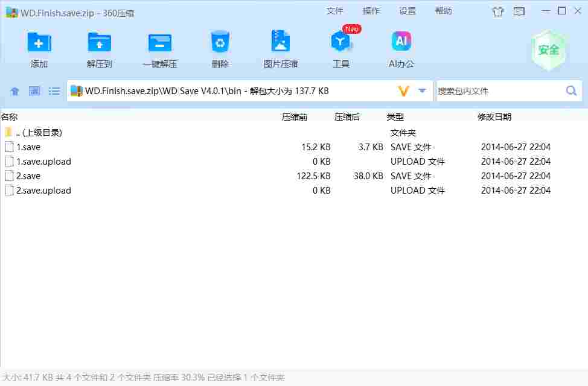Open the skin (shirt) icon in title bar
This screenshot has height=386, width=588.
tap(498, 11)
